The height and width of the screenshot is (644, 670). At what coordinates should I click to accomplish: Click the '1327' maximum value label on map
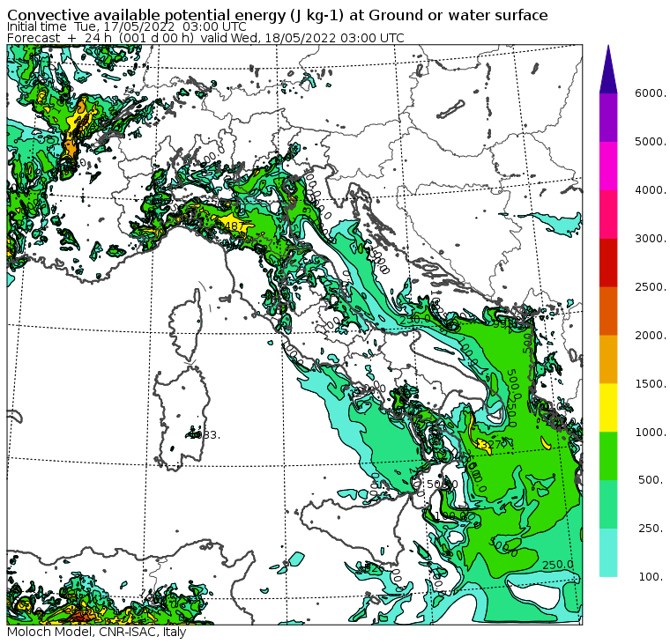pos(490,445)
